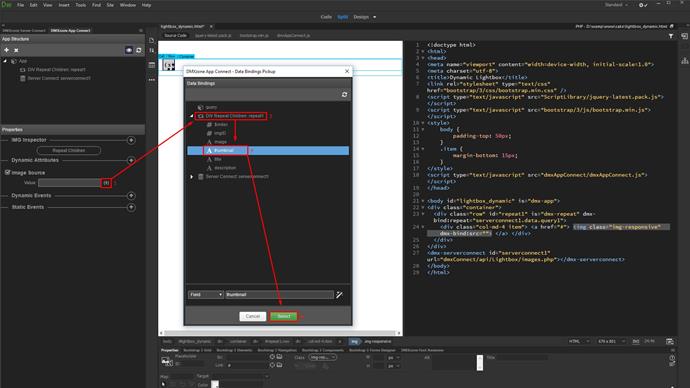Open the filter icon above the code view
The height and width of the screenshot is (388, 690).
tap(671, 36)
